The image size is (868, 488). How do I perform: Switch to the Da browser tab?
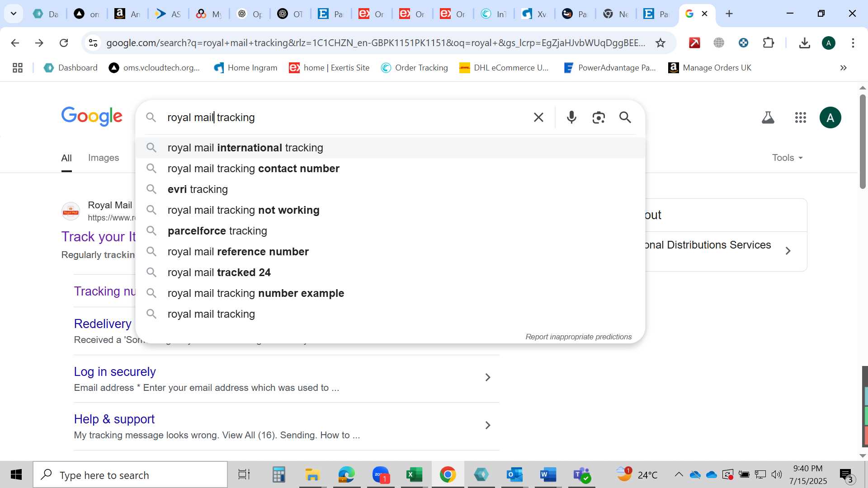coord(46,14)
